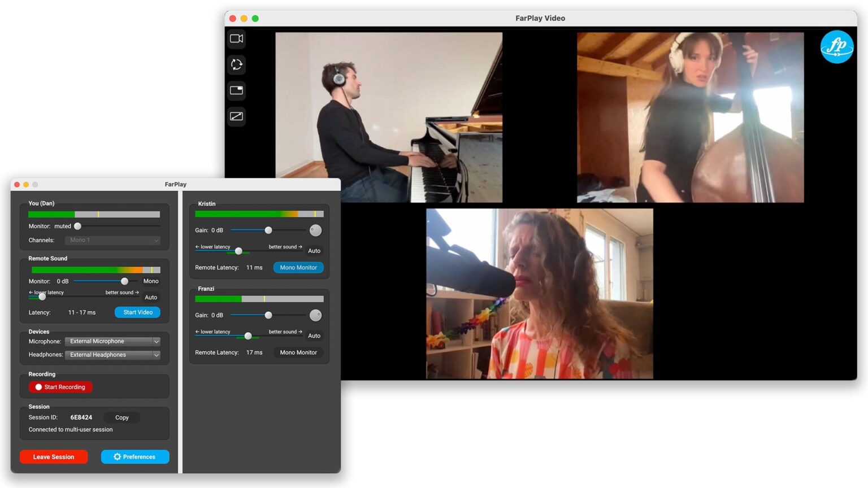Image resolution: width=868 pixels, height=488 pixels.
Task: Open picture-in-picture mode icon
Action: (236, 90)
